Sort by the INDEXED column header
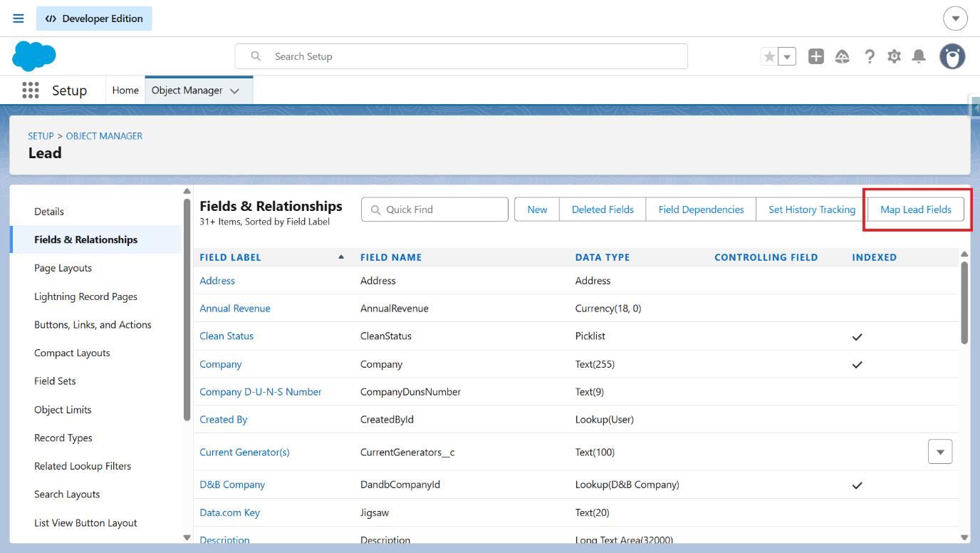The width and height of the screenshot is (980, 553). (875, 257)
